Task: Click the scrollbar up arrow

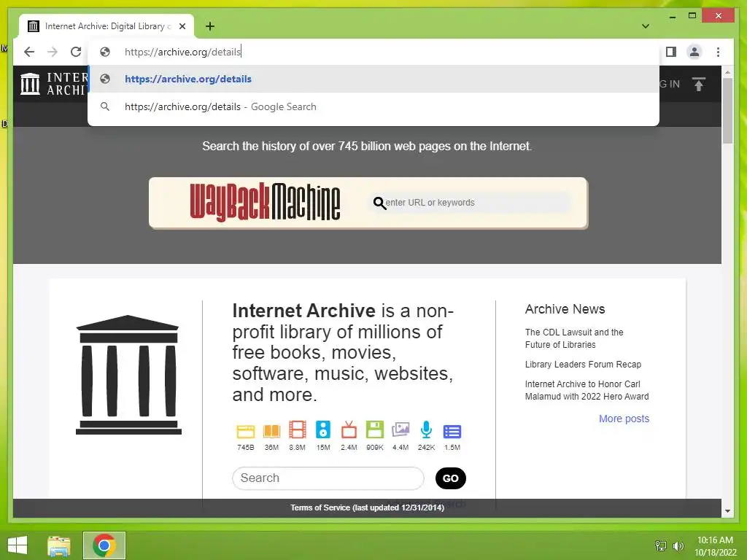Action: click(727, 72)
